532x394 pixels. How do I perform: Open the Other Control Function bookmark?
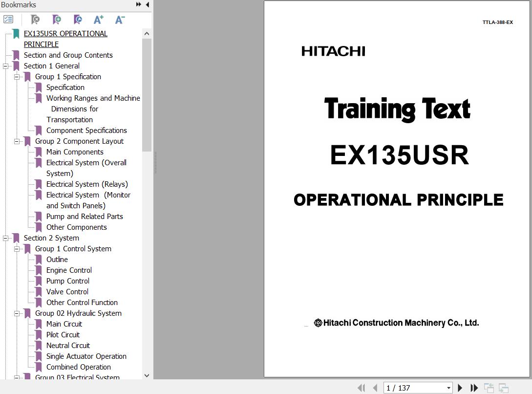click(x=82, y=303)
